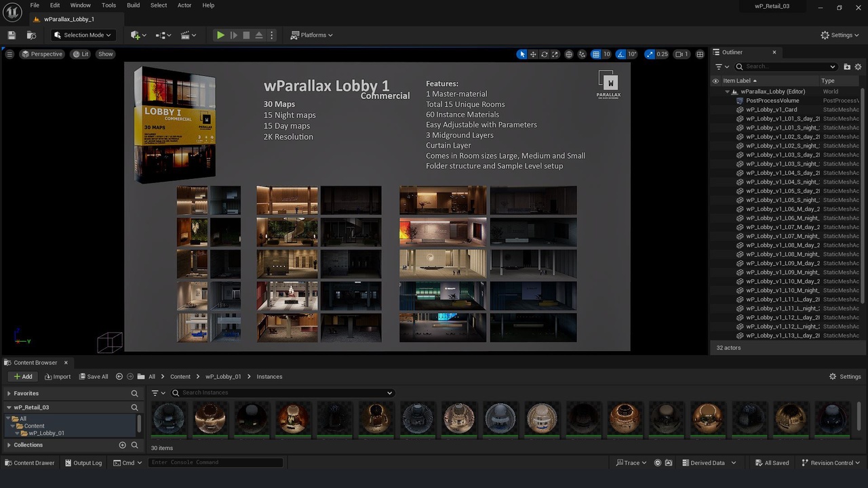This screenshot has width=868, height=488.
Task: Toggle rotation angle snapping
Action: click(620, 54)
